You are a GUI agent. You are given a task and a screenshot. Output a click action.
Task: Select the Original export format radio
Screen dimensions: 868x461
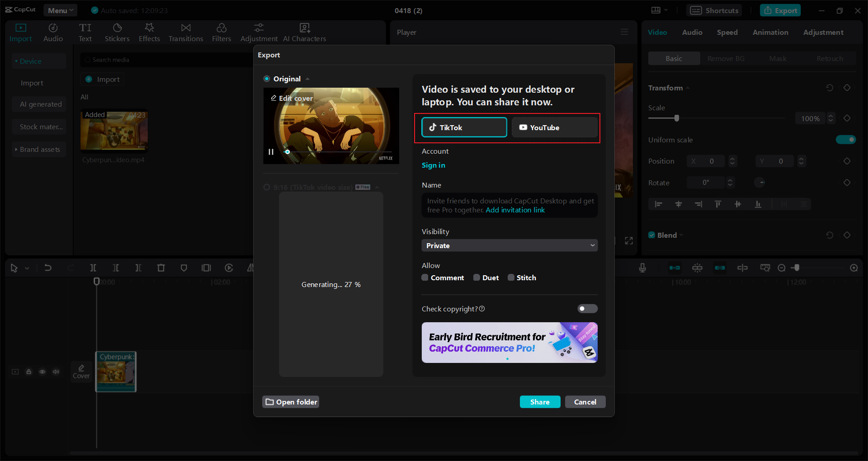pos(267,79)
